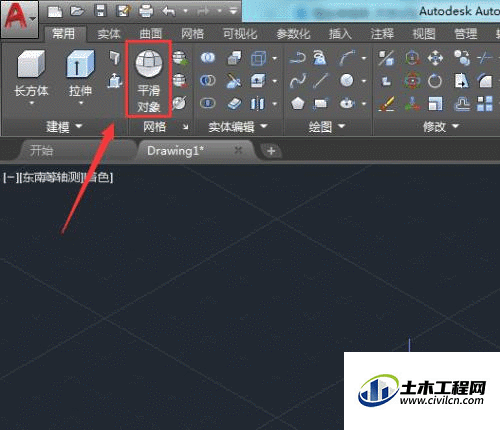Switch to the 网格 ribbon tab
The image size is (500, 430).
pos(192,34)
